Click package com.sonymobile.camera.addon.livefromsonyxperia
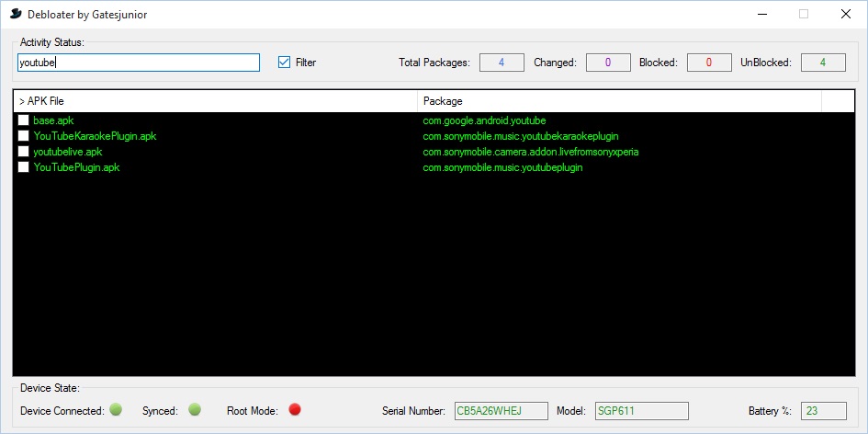This screenshot has width=868, height=434. click(532, 152)
